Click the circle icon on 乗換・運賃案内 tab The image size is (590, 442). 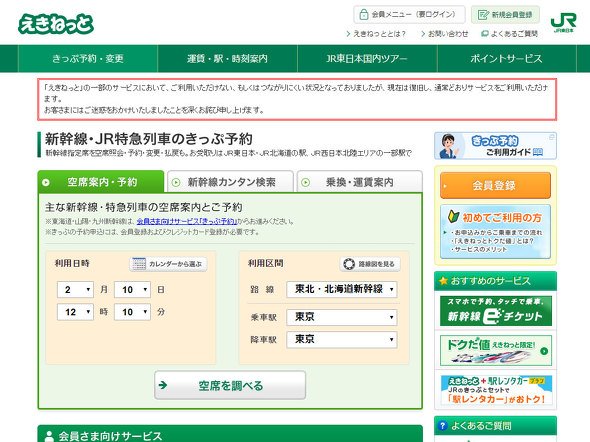(306, 182)
